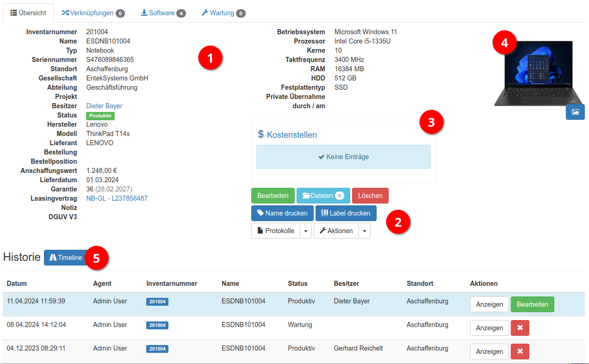Open the image viewer icon beside laptop photo

click(x=575, y=112)
